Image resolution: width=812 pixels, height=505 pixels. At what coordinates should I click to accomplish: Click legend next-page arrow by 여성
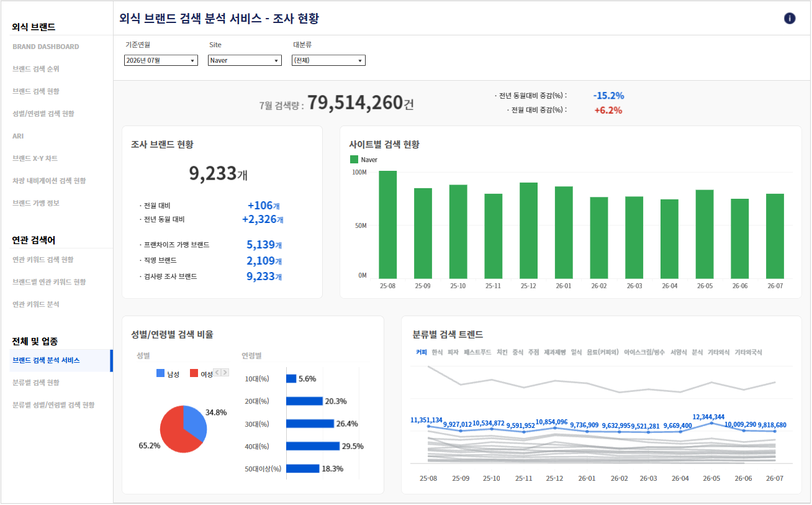[225, 373]
